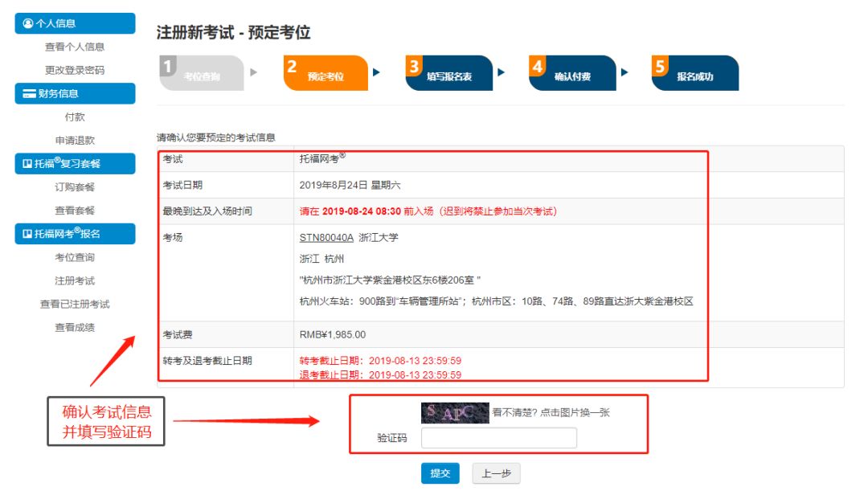Refresh the captcha image
The height and width of the screenshot is (491, 868).
(x=455, y=413)
